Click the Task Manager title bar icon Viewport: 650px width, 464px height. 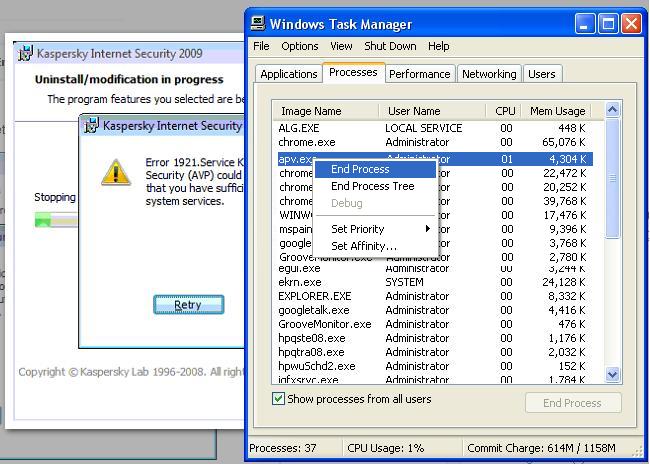[x=259, y=23]
